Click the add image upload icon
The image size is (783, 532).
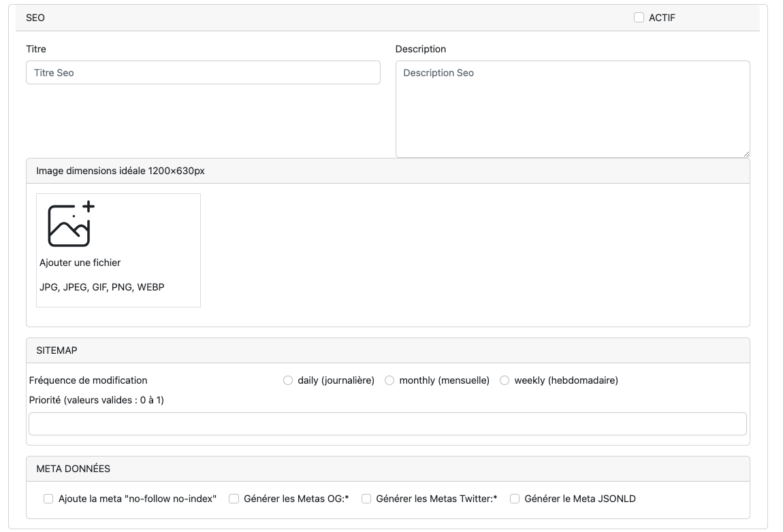(x=71, y=224)
